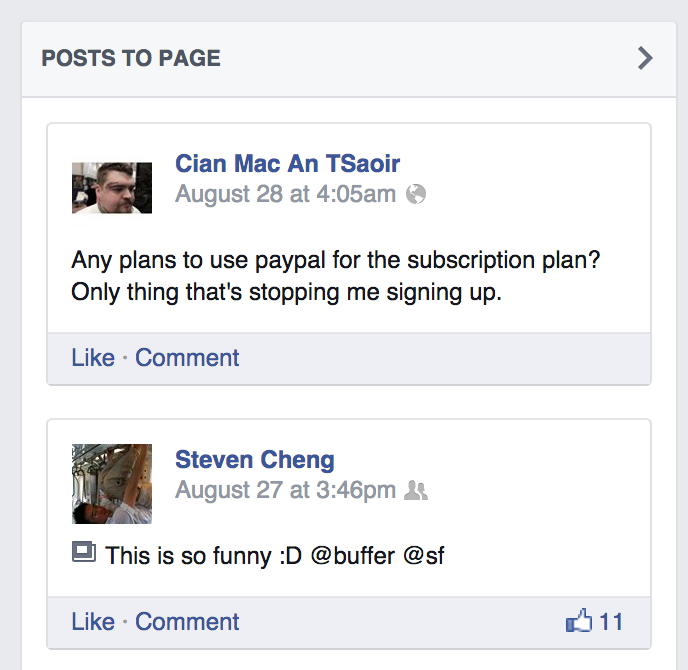Comment on Steven Cheng's funny post
The height and width of the screenshot is (670, 688).
[x=187, y=622]
